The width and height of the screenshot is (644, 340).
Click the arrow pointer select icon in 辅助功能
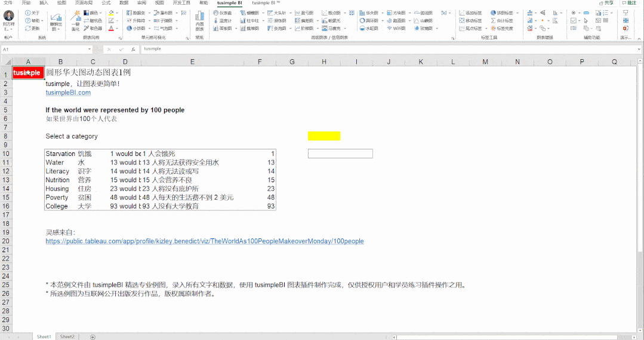(x=586, y=20)
